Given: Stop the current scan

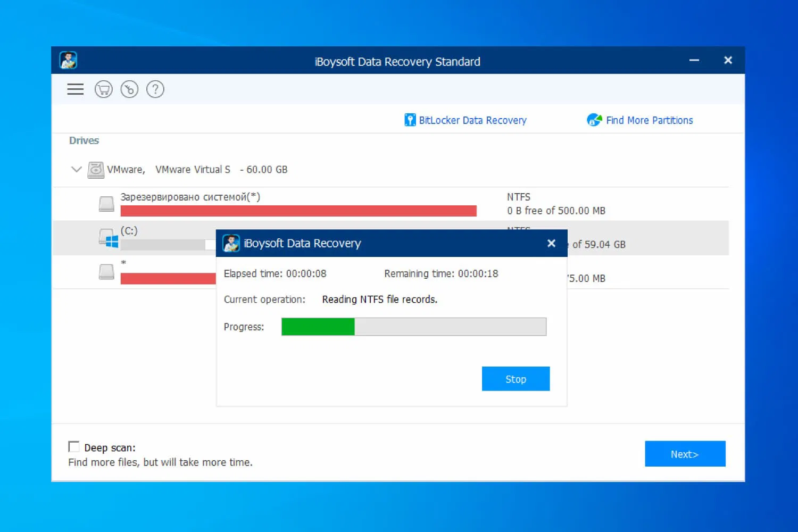Looking at the screenshot, I should coord(515,378).
